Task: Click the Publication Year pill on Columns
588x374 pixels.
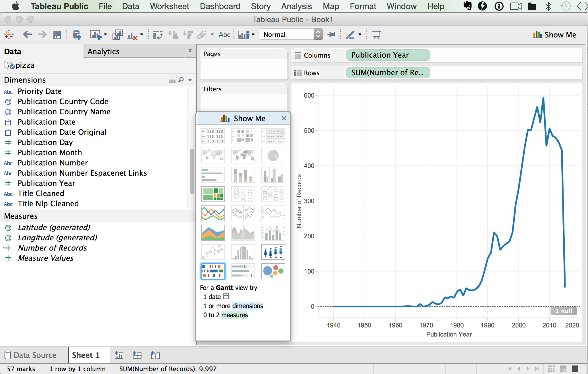Action: [x=388, y=55]
